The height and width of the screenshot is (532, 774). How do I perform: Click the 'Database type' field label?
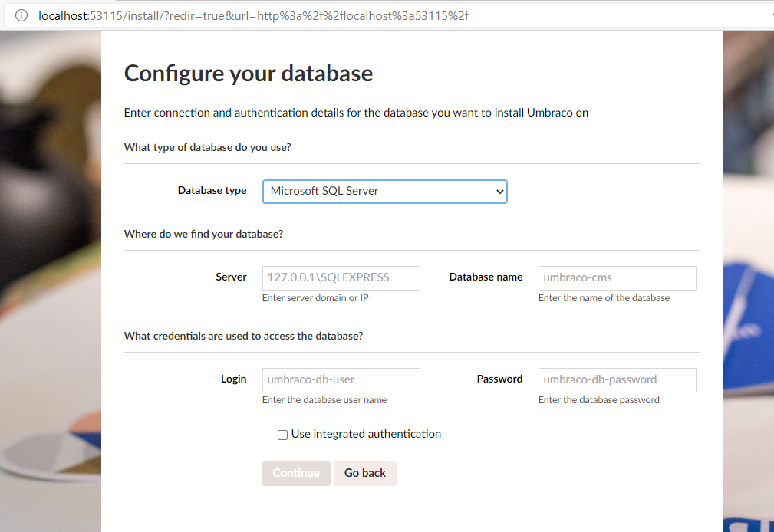212,191
